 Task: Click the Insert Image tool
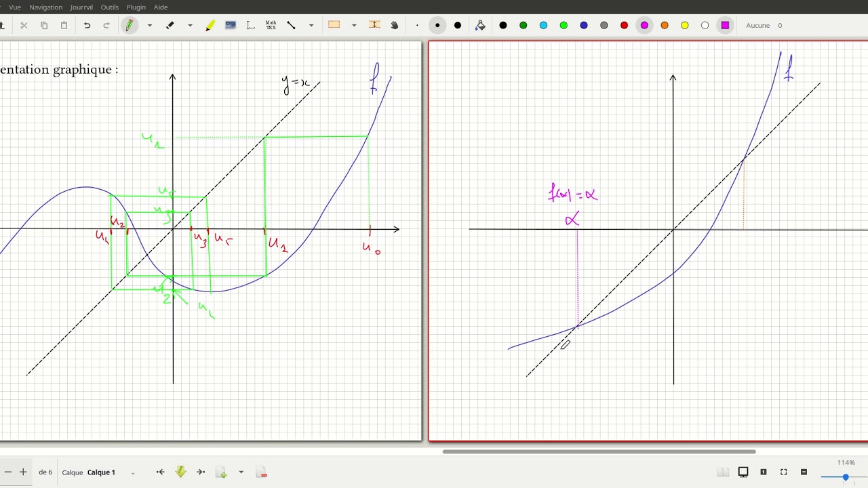coord(231,25)
